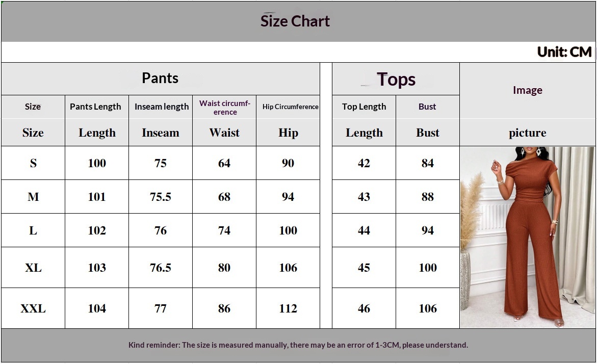Select the XXL size row label
This screenshot has width=597, height=364.
coord(33,308)
